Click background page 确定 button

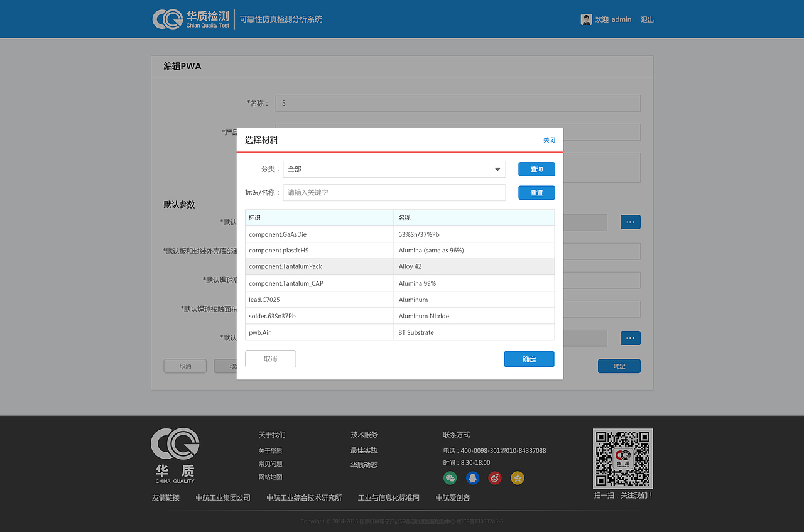pyautogui.click(x=619, y=366)
